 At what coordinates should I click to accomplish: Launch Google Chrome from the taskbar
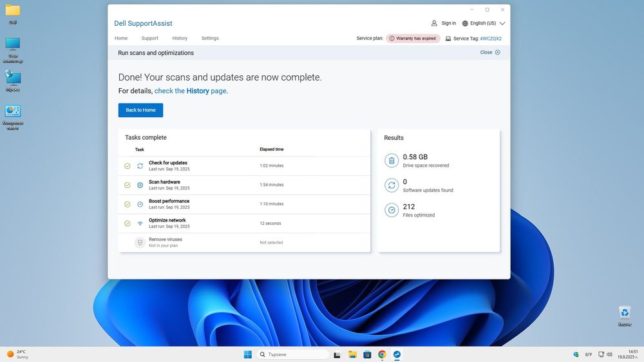382,354
